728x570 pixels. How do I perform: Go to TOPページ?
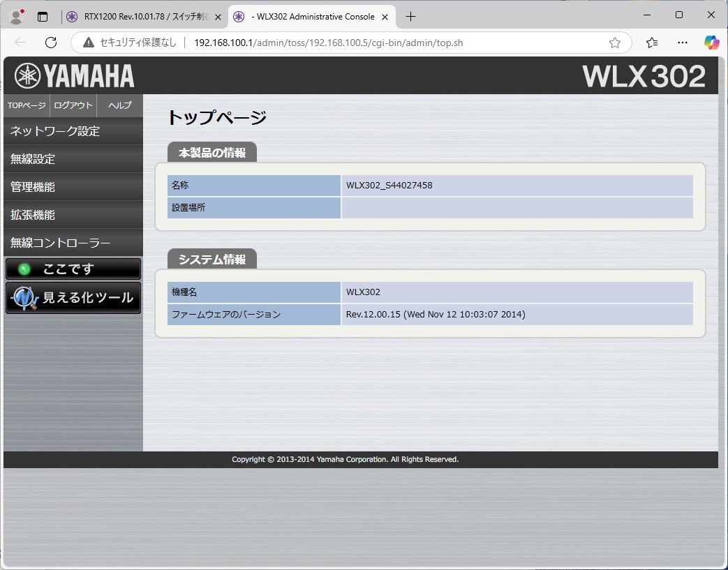[x=27, y=105]
